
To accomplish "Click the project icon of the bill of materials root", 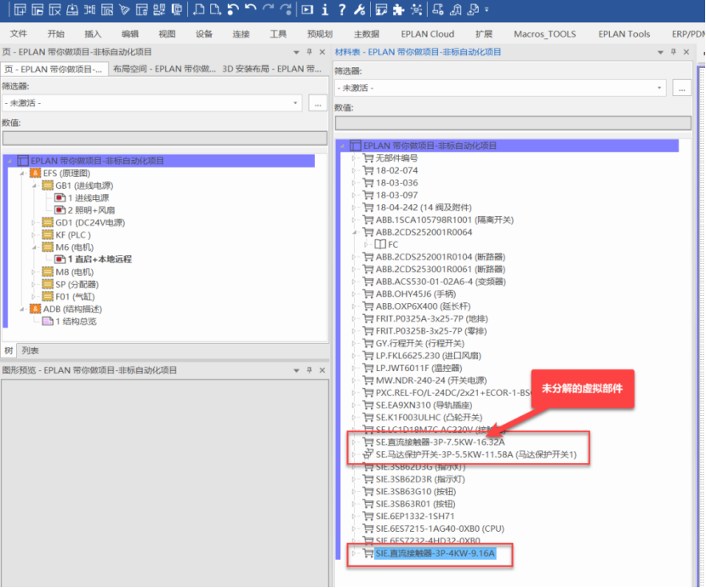I will 356,146.
